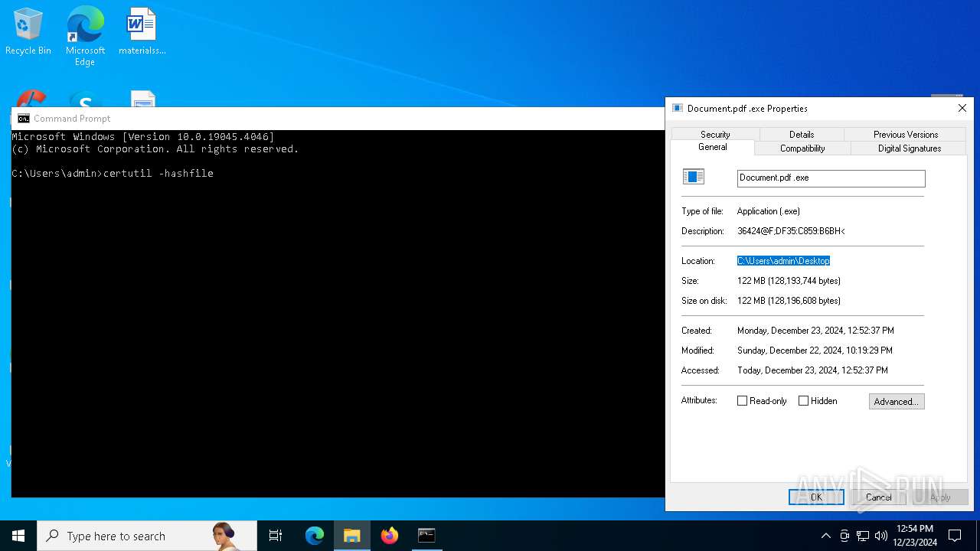Open File Explorer from the taskbar
Image resolution: width=980 pixels, height=551 pixels.
coord(352,536)
